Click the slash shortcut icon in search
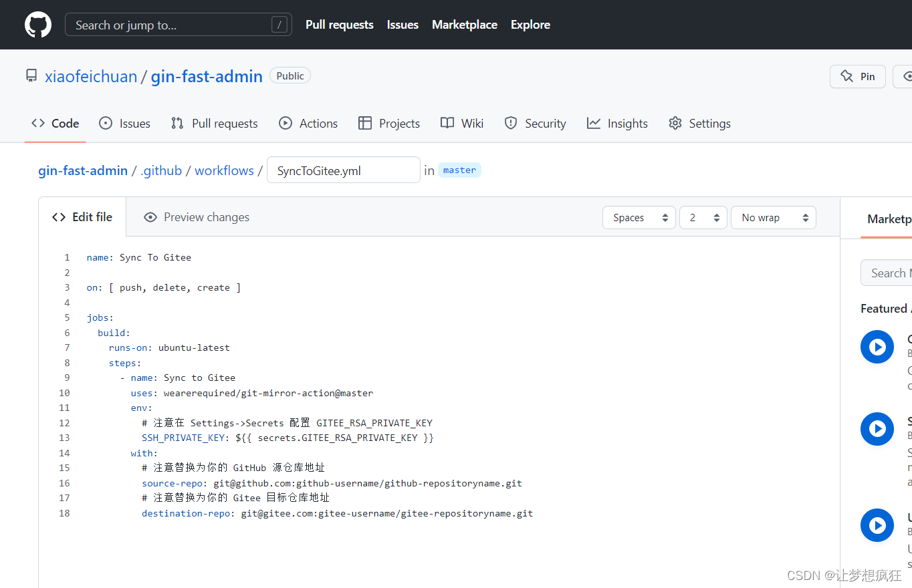 [279, 25]
